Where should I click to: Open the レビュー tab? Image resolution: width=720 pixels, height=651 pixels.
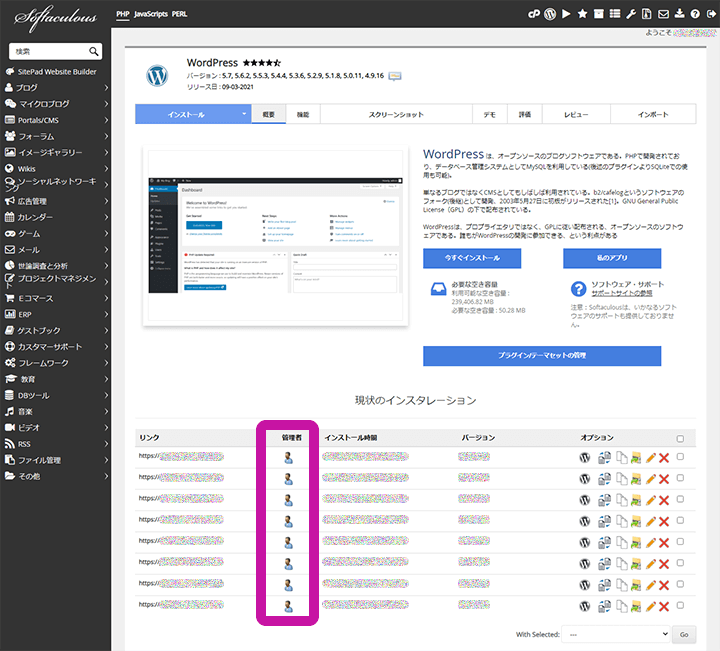576,115
